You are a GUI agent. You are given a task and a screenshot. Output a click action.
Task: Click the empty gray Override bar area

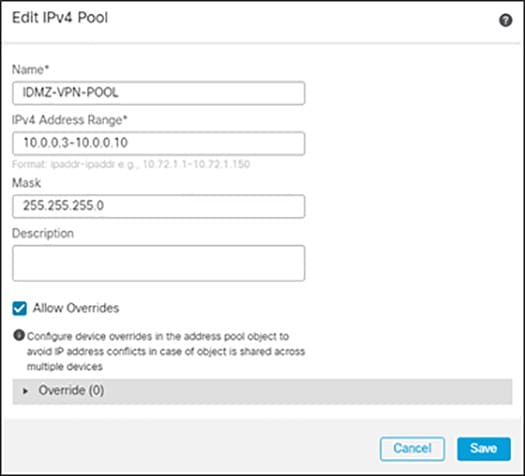click(308, 391)
